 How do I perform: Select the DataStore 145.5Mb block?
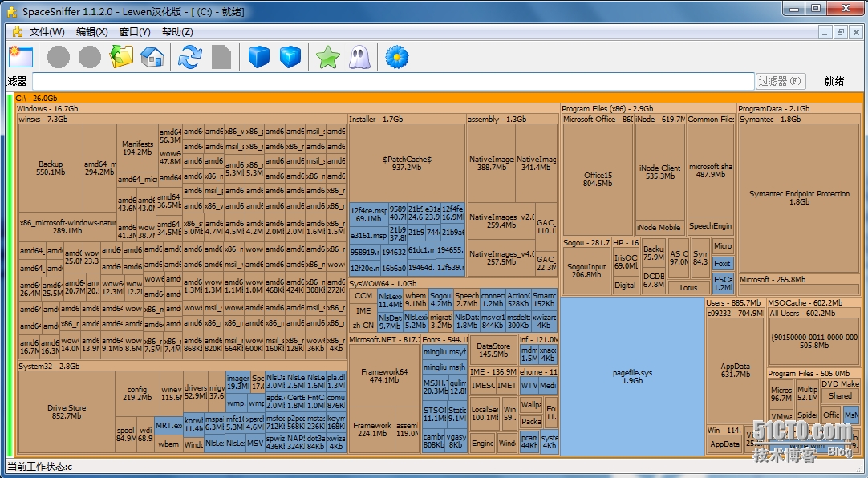(493, 350)
